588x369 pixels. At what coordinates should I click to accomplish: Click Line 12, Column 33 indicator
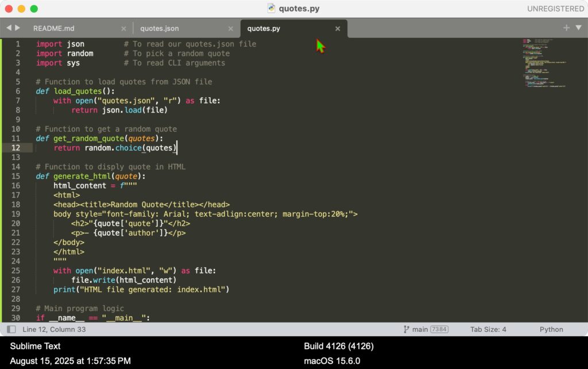[53, 329]
